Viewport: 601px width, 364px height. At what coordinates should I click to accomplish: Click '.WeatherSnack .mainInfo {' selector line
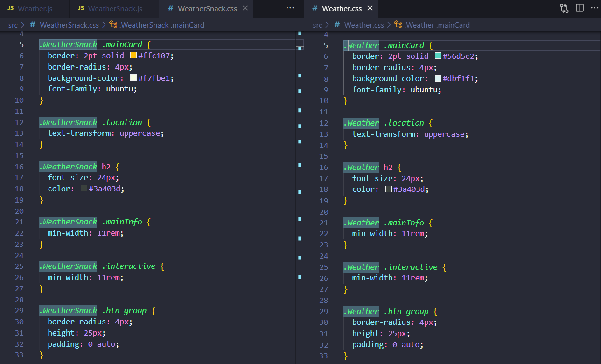coord(95,222)
